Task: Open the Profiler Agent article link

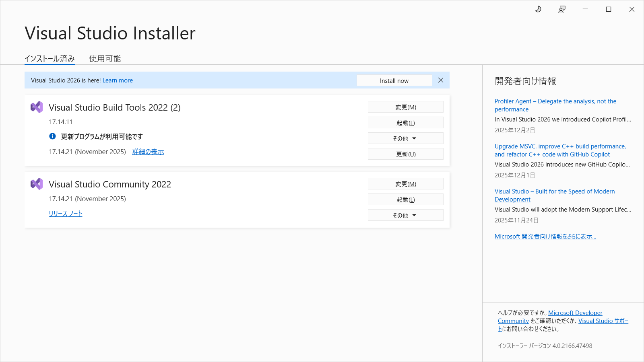Action: point(555,101)
